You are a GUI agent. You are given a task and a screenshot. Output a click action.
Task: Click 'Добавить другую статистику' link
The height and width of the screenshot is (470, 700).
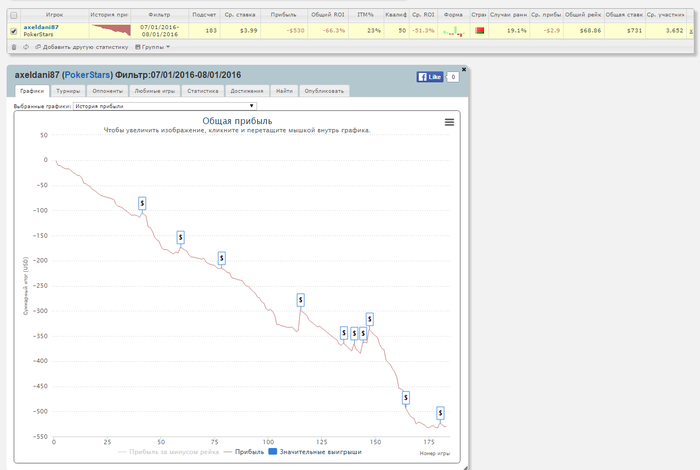[x=82, y=47]
